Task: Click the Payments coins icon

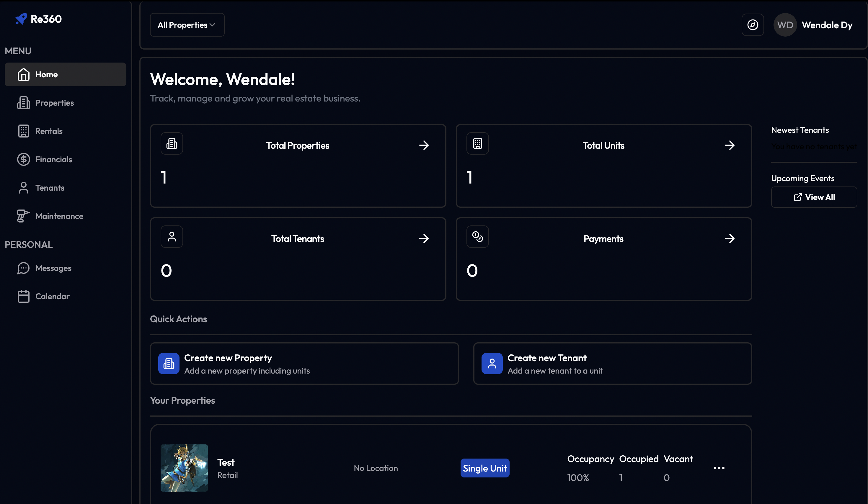Action: click(477, 237)
